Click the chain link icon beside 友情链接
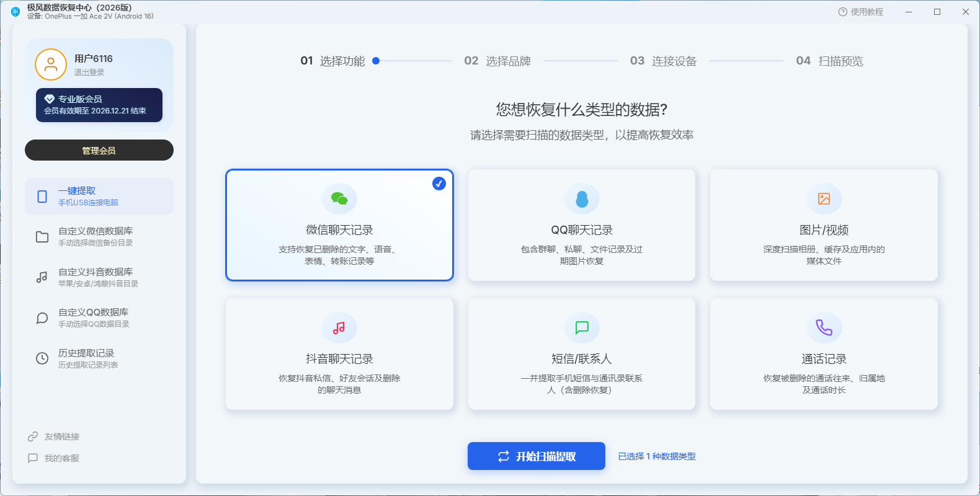 [x=33, y=436]
